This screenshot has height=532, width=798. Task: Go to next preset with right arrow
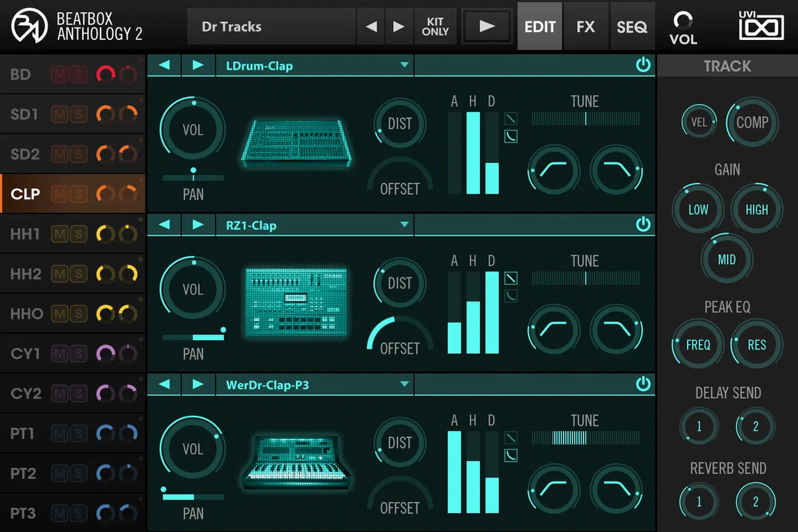click(x=398, y=27)
